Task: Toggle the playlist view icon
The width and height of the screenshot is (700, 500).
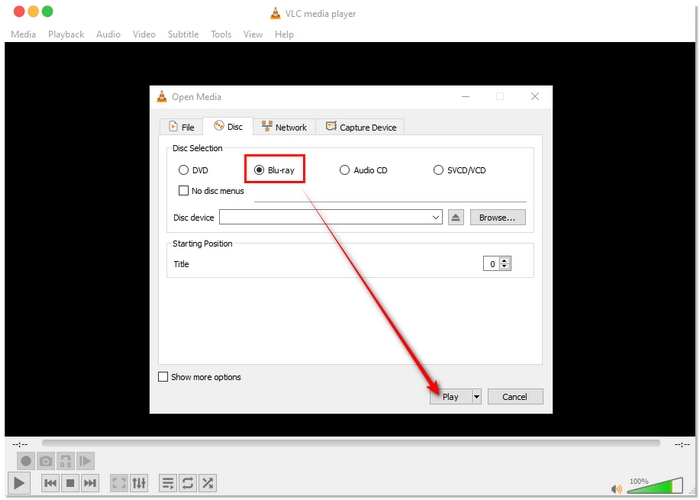Action: pyautogui.click(x=168, y=483)
